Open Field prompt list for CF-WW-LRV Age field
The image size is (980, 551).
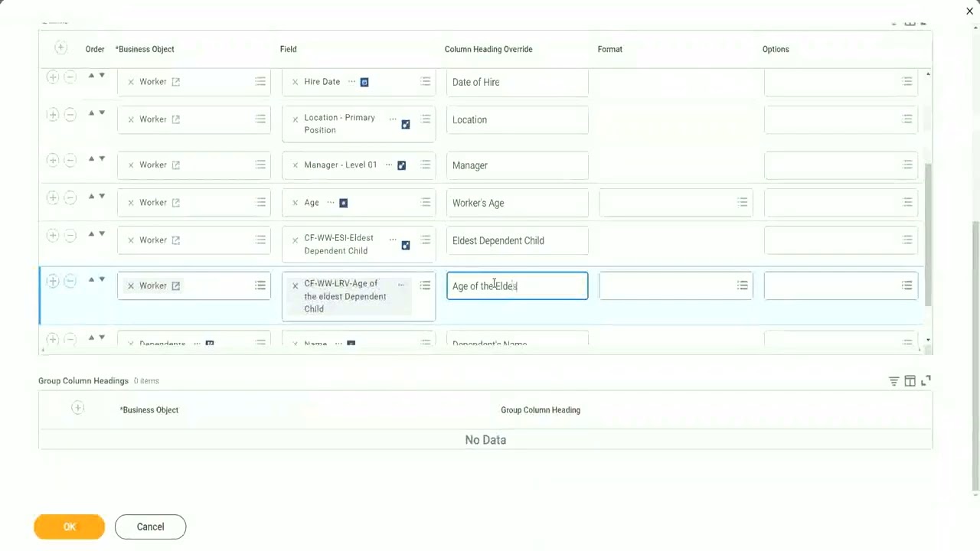(x=425, y=285)
